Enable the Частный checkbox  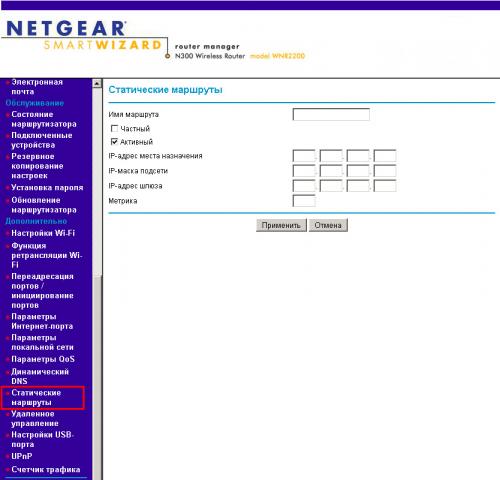114,128
